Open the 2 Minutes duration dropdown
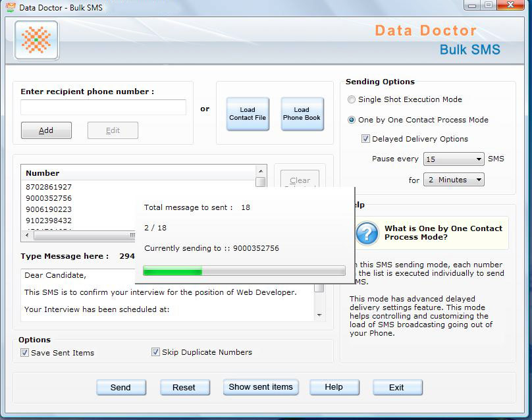 click(454, 180)
